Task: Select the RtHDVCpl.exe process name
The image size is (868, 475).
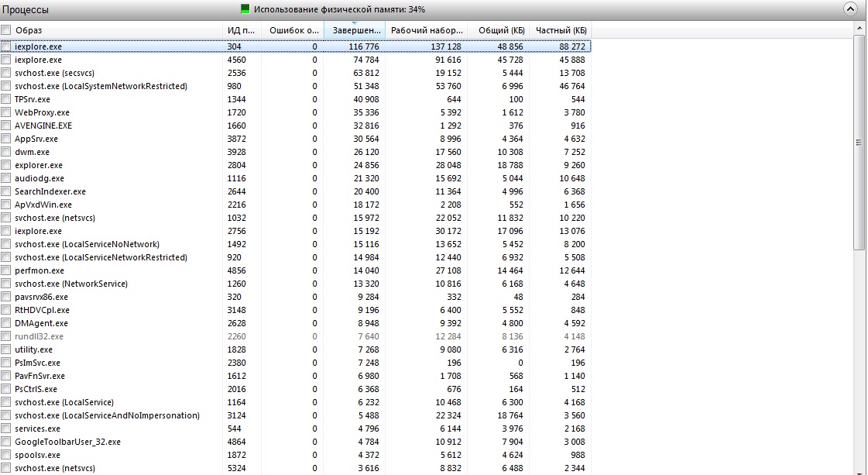Action: [x=42, y=310]
